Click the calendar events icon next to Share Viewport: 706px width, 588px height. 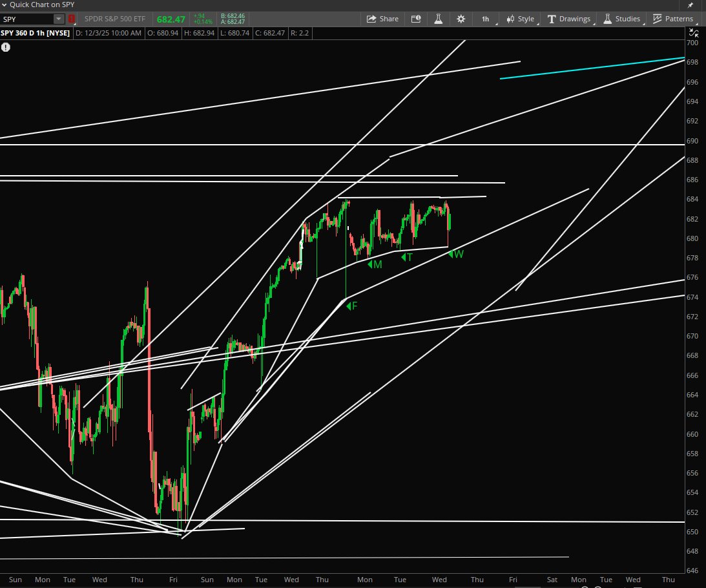coord(416,19)
